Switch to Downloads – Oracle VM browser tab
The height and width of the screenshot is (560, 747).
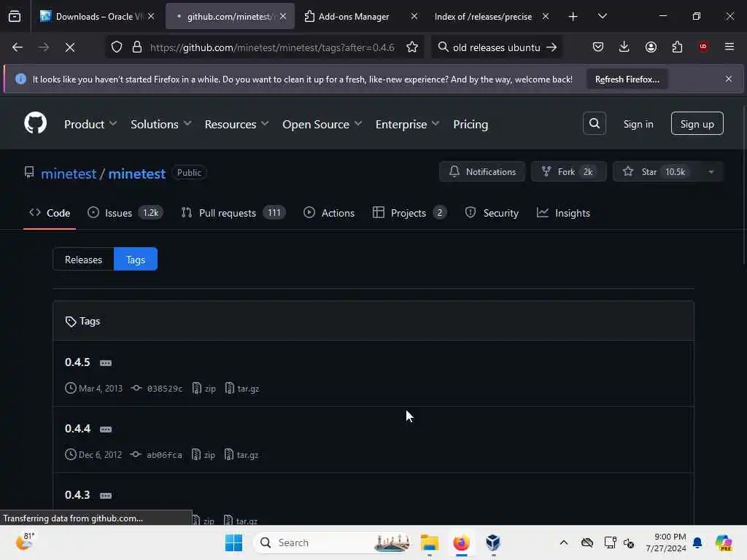click(98, 16)
